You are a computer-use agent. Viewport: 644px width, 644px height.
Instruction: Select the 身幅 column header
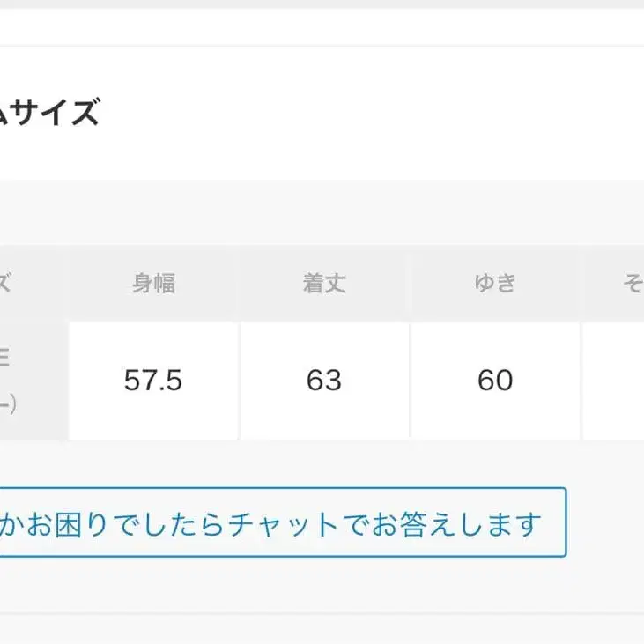(x=153, y=284)
